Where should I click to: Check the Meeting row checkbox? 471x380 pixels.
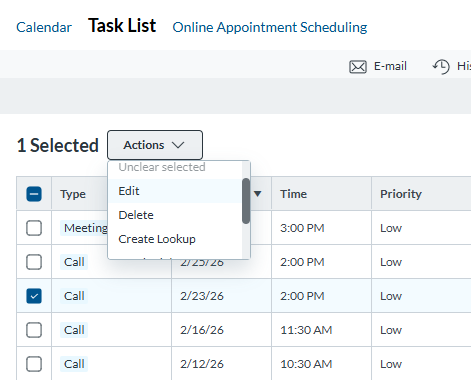[34, 228]
